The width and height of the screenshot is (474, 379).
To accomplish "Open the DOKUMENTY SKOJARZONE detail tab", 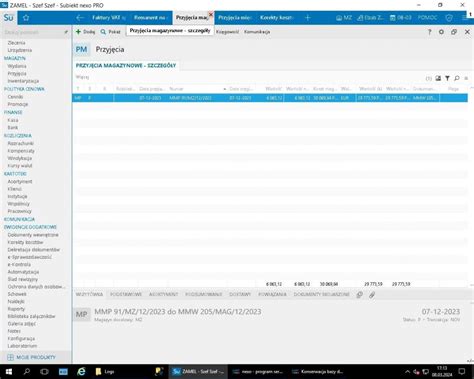I will pyautogui.click(x=322, y=294).
